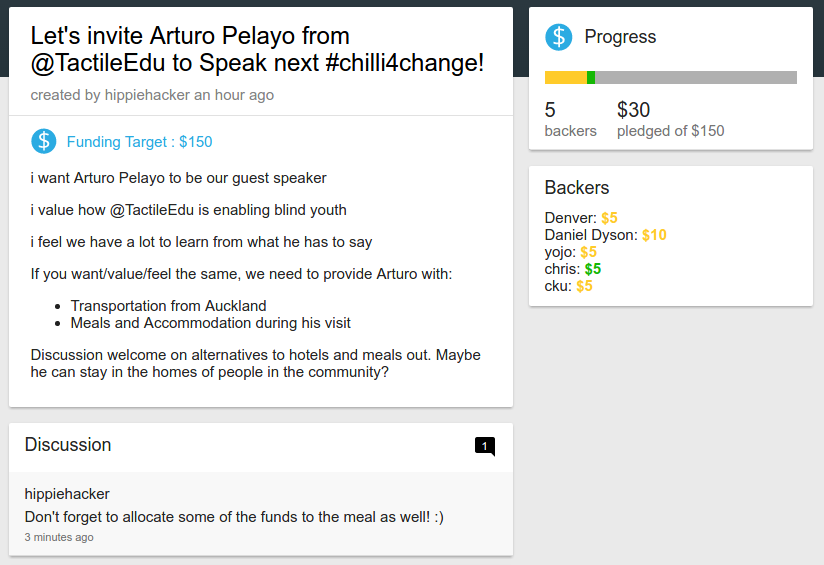
Task: Click Daniel Dyson's $10 pledge amount
Action: tap(654, 235)
